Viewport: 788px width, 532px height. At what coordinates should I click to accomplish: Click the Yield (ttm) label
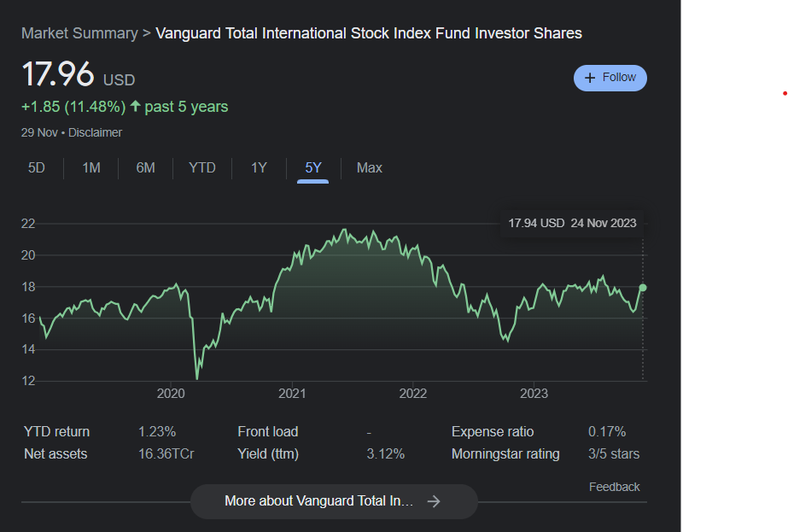268,453
